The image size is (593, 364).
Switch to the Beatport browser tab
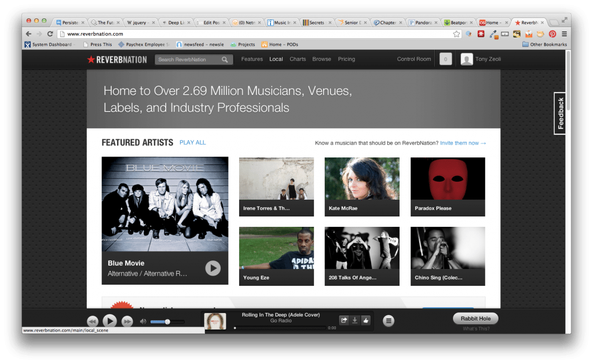(458, 23)
